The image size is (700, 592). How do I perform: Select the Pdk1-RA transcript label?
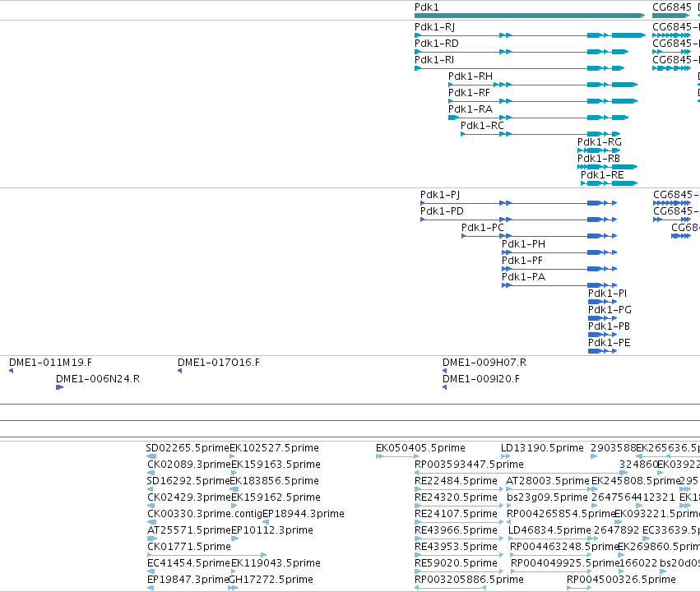coord(471,109)
